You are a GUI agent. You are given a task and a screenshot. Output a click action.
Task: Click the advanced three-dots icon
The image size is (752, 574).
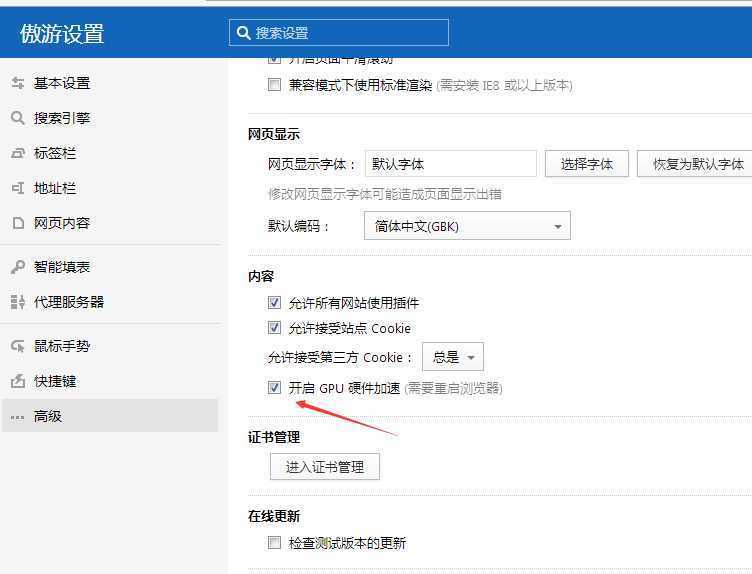coord(18,417)
